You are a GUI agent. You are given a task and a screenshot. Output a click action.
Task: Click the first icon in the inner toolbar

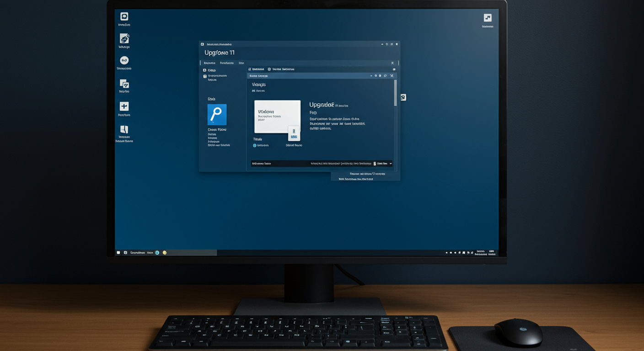pyautogui.click(x=250, y=69)
